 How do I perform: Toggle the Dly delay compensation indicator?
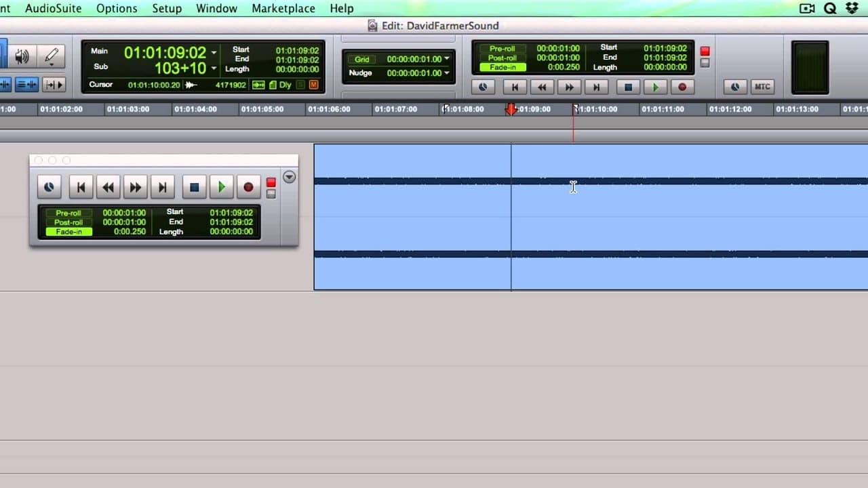click(285, 85)
